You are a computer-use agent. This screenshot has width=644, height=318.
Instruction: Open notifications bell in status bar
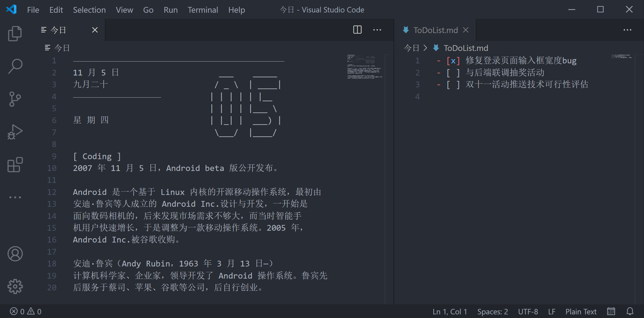[x=630, y=311]
